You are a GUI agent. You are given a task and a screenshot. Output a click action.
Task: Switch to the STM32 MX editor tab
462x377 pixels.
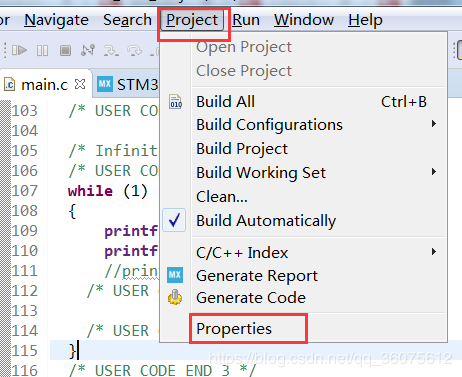[128, 84]
